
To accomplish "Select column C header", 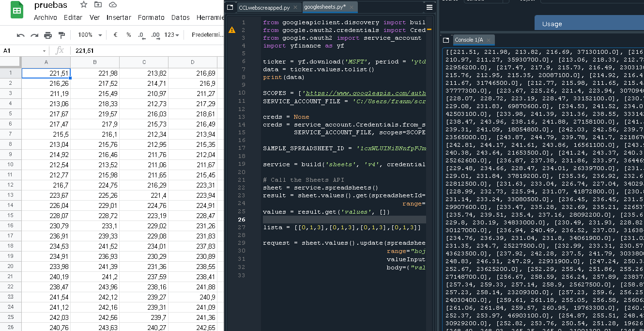I will (x=144, y=62).
